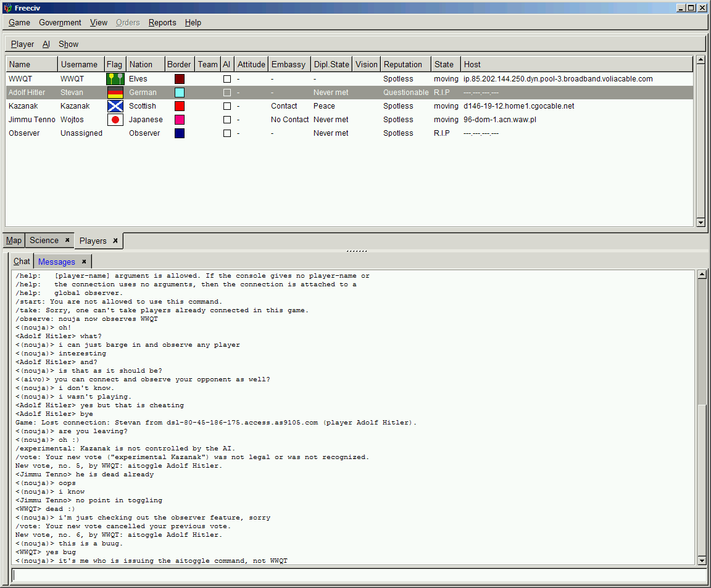Select the Observer name cell
711x588 pixels.
(24, 133)
